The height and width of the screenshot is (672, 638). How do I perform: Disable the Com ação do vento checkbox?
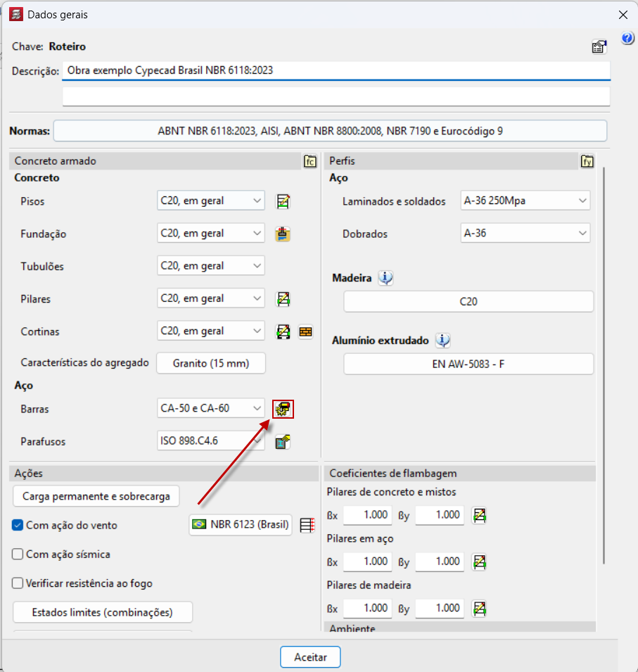coord(18,525)
